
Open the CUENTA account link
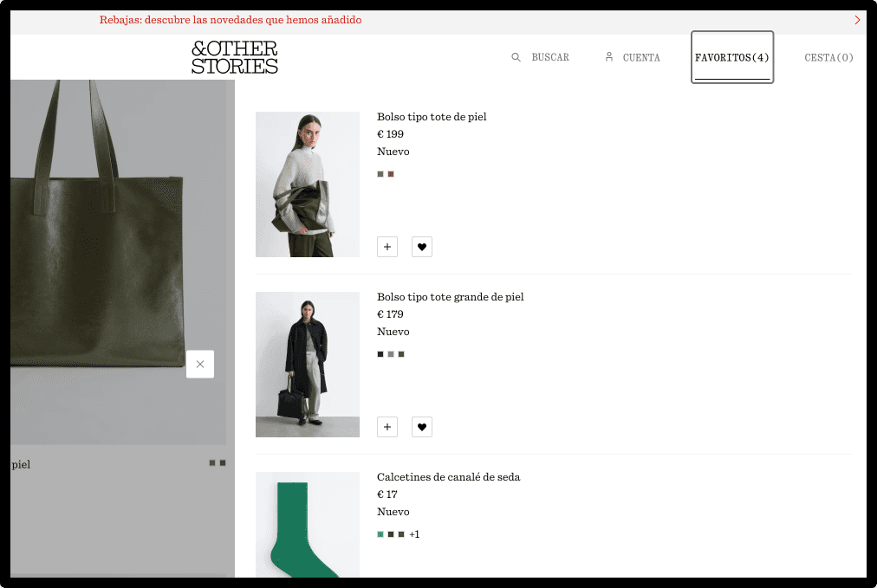point(641,57)
